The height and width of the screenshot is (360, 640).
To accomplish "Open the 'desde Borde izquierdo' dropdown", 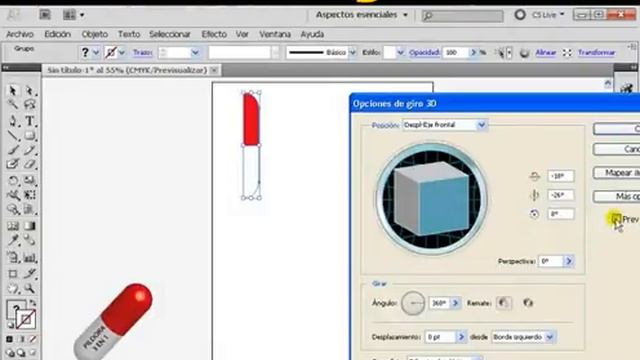I will pos(524,337).
